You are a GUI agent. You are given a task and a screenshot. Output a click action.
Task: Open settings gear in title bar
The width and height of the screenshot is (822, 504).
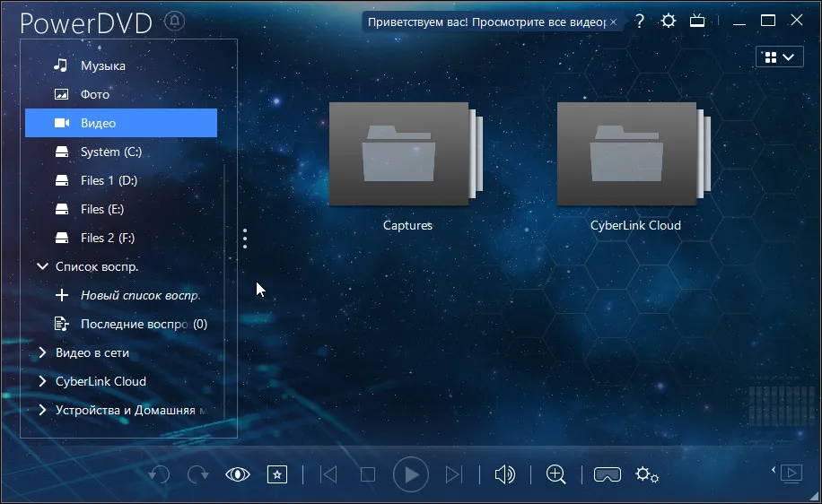tap(669, 21)
